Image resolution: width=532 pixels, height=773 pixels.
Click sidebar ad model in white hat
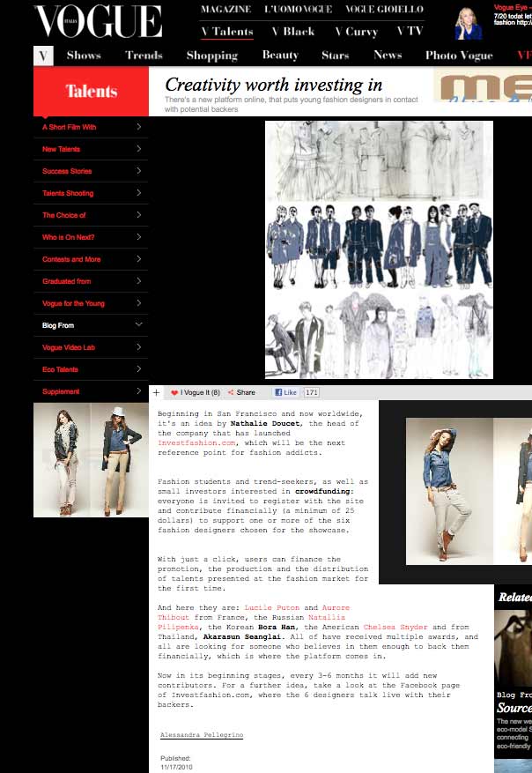(120, 460)
